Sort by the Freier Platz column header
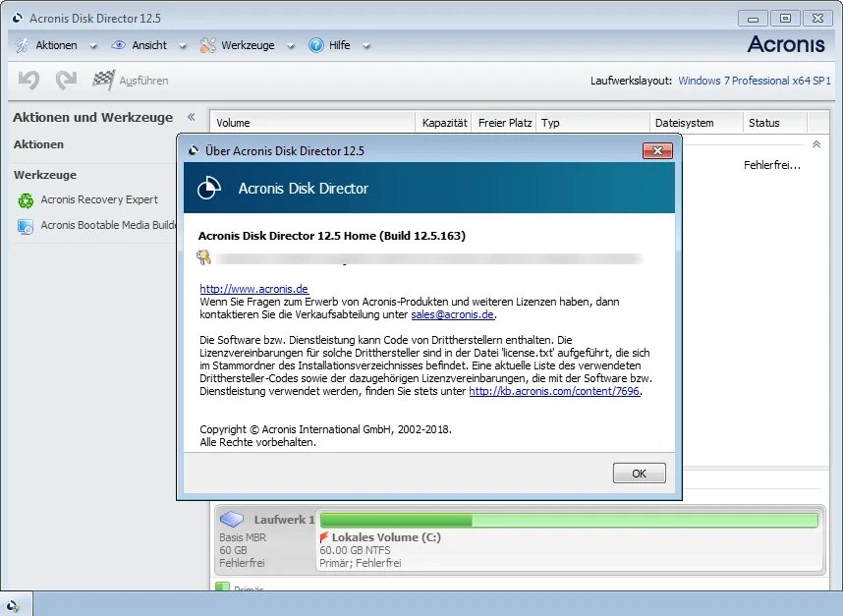The height and width of the screenshot is (616, 843). pyautogui.click(x=505, y=123)
